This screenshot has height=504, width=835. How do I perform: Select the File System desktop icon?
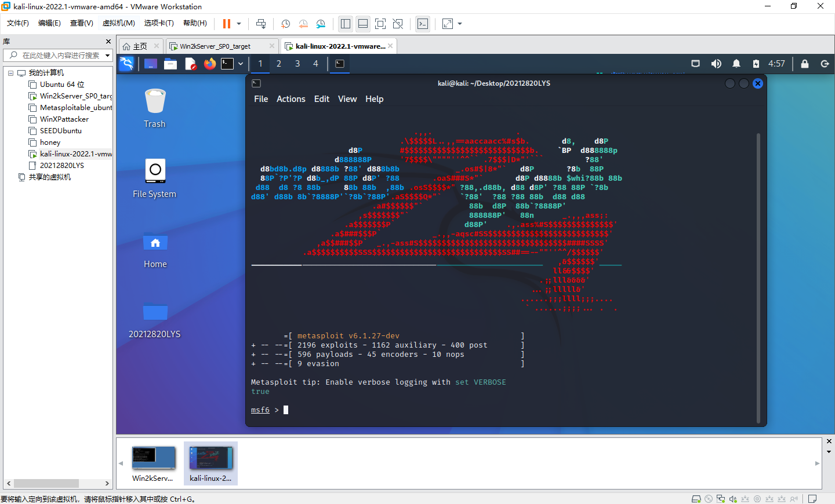tap(155, 178)
